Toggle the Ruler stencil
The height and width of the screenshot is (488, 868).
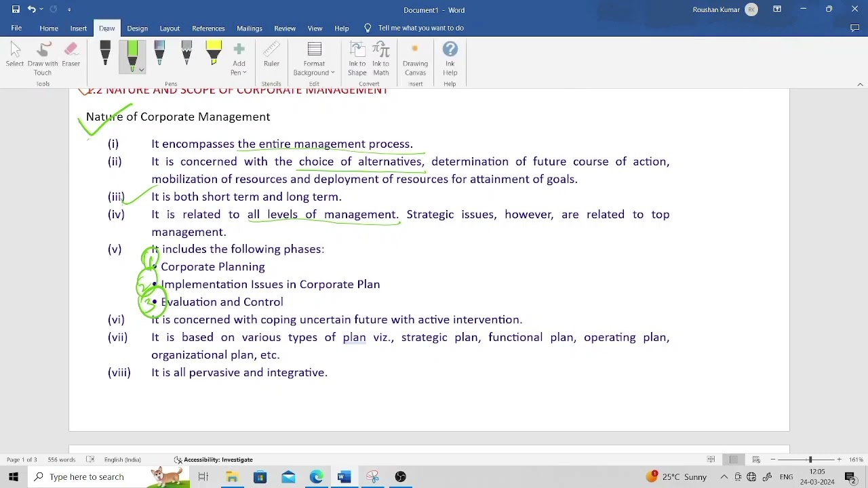(271, 55)
